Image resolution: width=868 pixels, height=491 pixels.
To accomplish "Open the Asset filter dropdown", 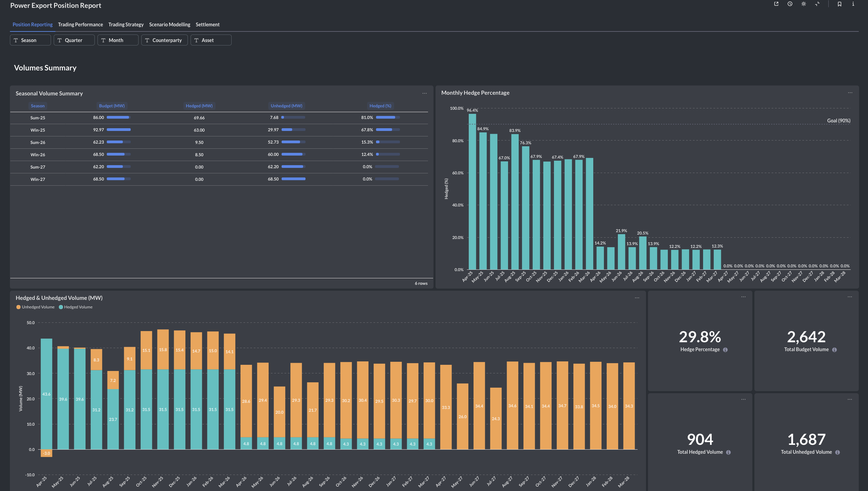I will point(211,40).
